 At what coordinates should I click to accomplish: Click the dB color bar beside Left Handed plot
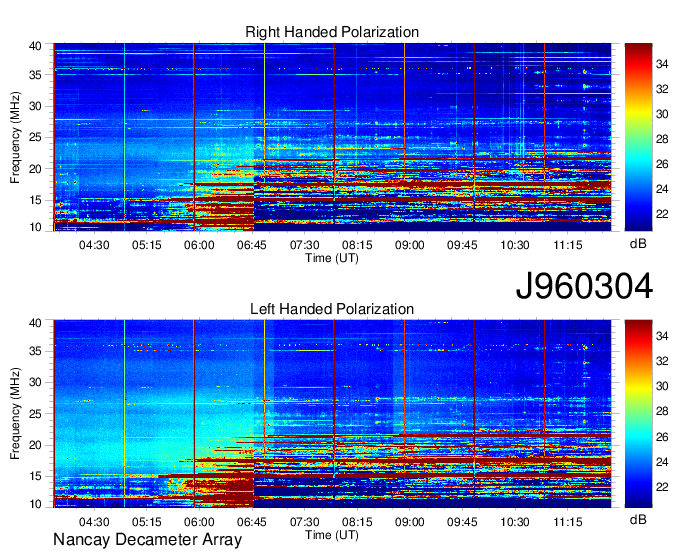638,414
